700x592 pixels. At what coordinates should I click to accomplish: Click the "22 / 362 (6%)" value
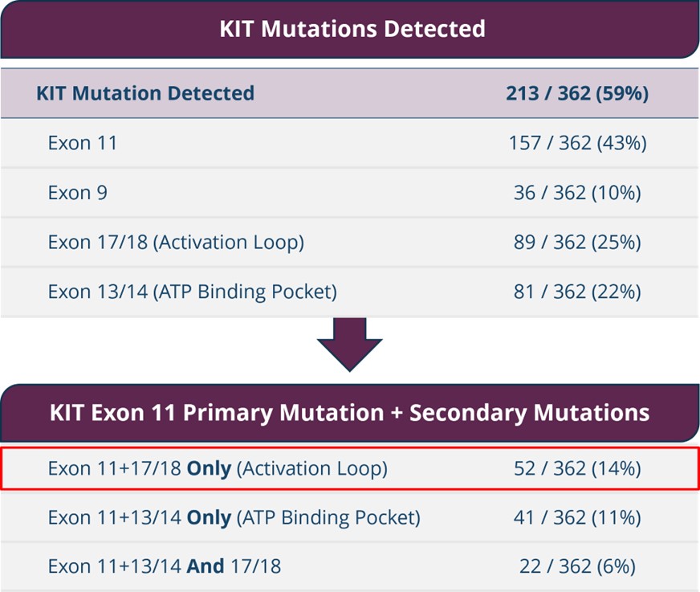[577, 566]
